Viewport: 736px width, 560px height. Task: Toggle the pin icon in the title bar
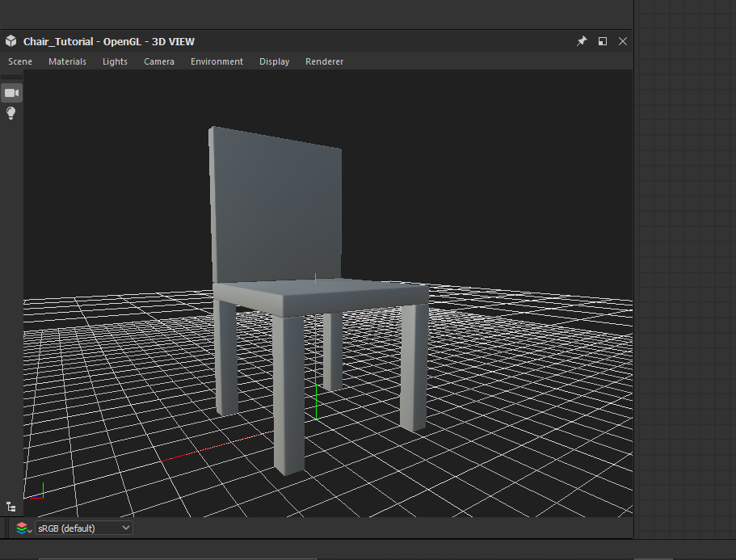point(581,40)
